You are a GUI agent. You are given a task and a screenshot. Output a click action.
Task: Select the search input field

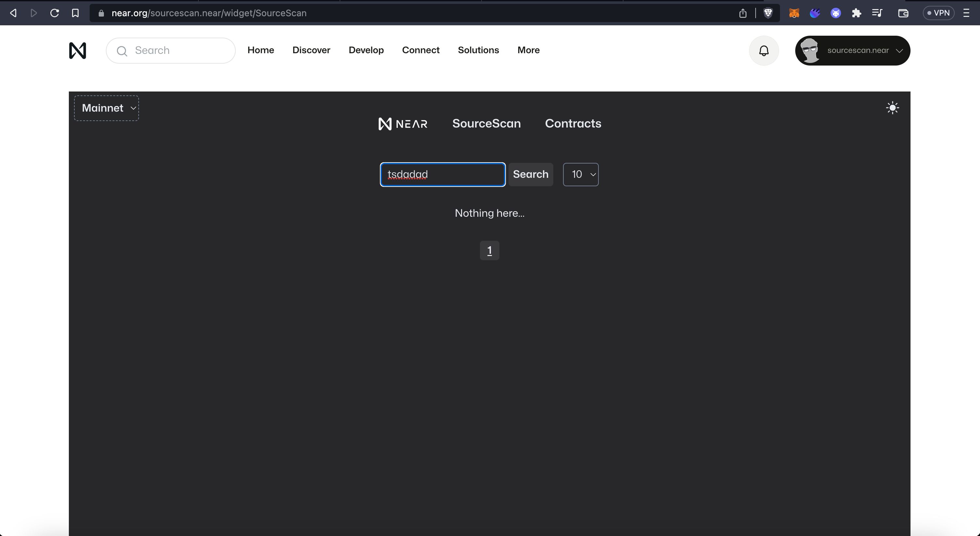443,174
